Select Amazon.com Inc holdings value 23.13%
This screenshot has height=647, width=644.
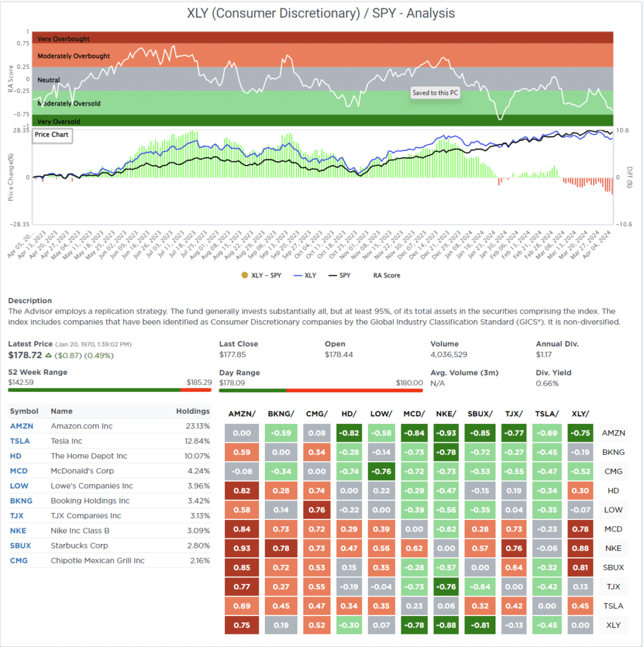[197, 426]
